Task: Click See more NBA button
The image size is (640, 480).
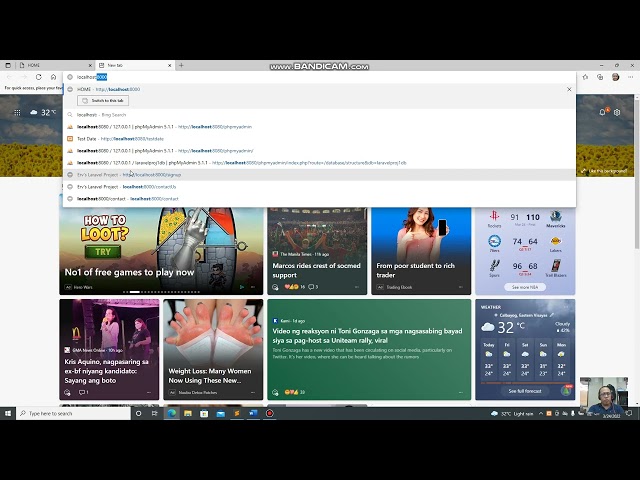Action: [x=525, y=287]
